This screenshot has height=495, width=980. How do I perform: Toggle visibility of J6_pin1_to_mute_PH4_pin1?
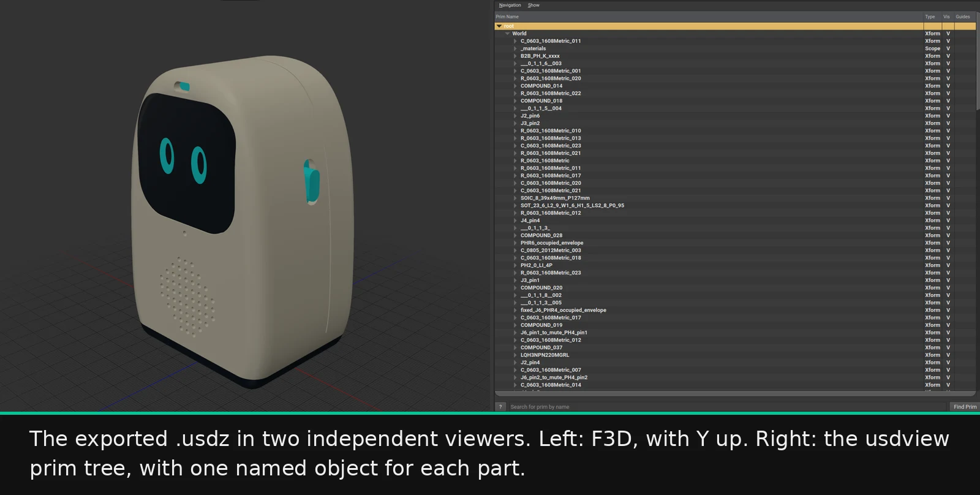point(948,333)
